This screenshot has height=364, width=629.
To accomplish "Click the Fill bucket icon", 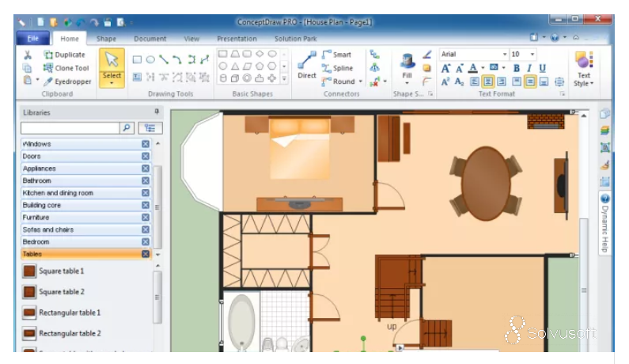I will [x=407, y=61].
